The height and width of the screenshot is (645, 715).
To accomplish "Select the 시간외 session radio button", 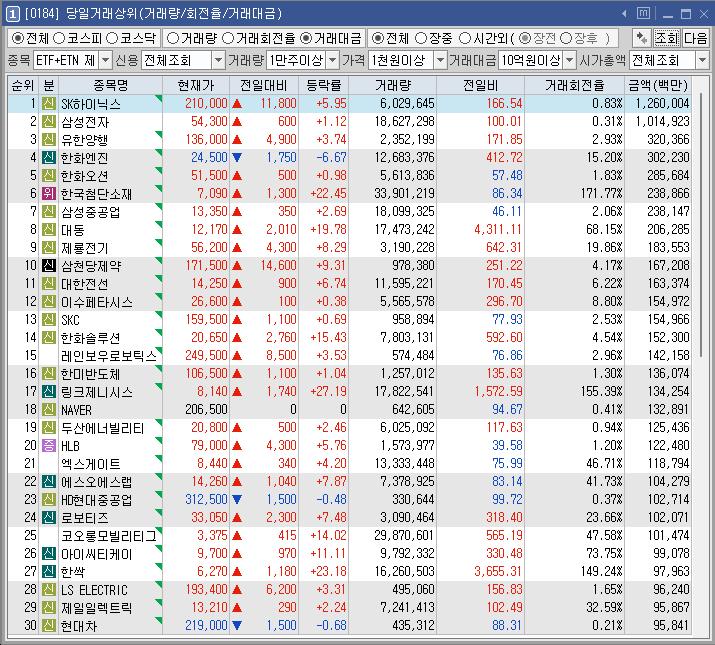I will (465, 38).
